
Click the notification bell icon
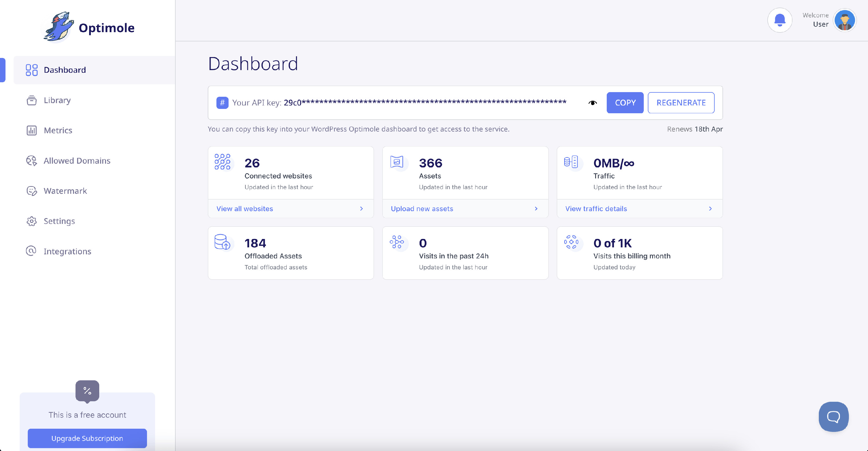779,20
